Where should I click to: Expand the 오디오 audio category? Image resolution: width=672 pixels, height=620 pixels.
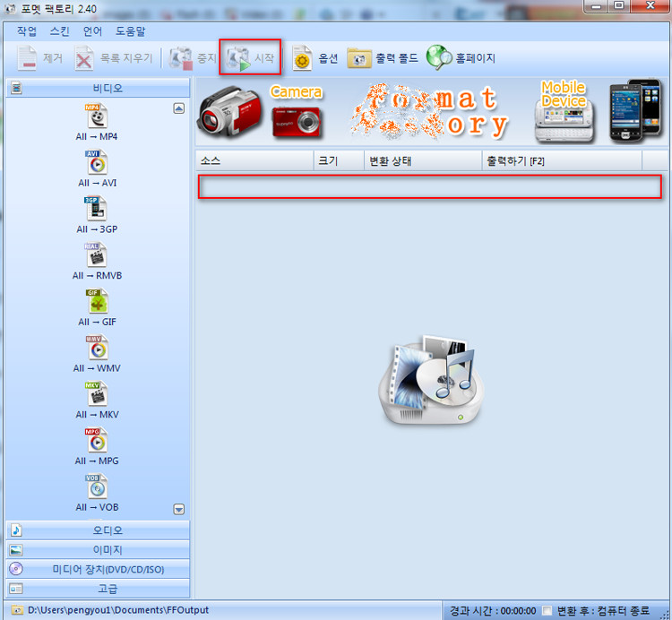[x=99, y=530]
